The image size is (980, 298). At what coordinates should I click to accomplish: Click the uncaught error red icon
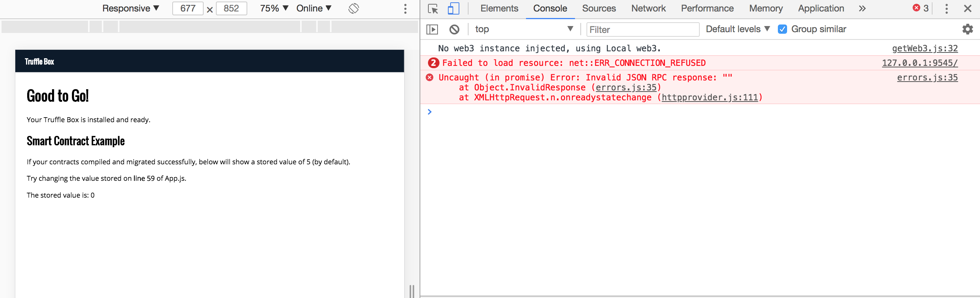tap(430, 77)
